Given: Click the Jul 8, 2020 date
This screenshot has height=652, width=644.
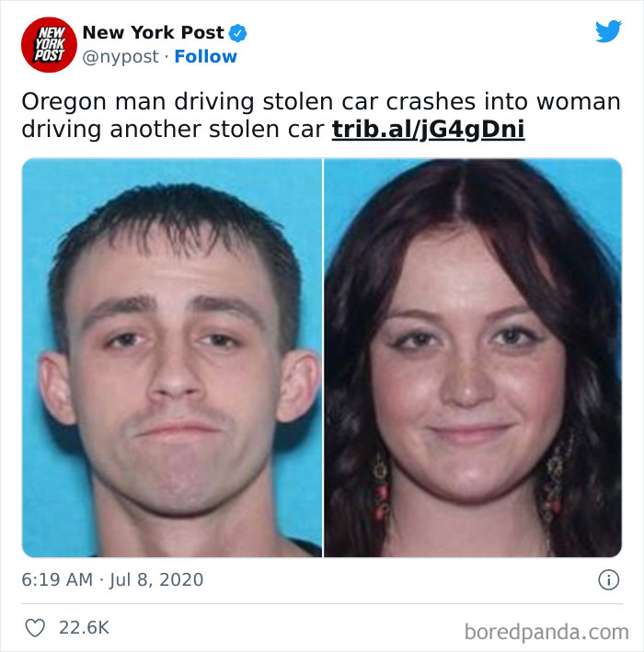Looking at the screenshot, I should tap(156, 579).
